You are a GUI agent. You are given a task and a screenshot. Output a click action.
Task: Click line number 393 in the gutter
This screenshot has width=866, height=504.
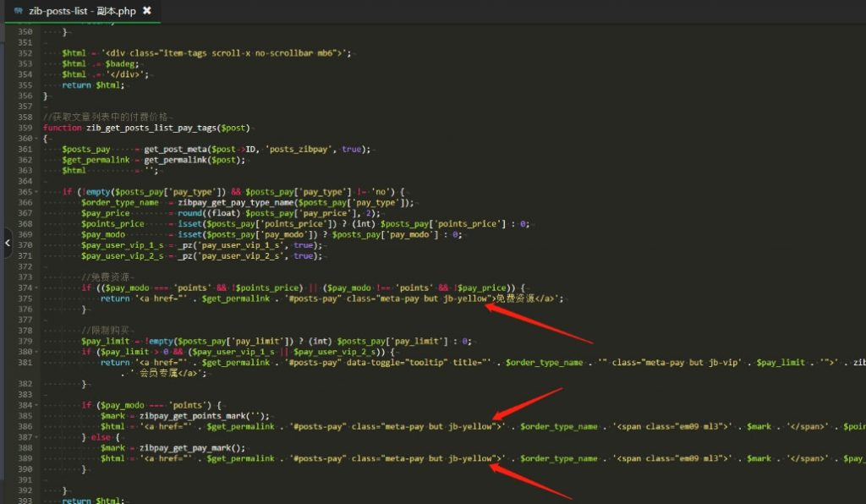[x=24, y=501]
